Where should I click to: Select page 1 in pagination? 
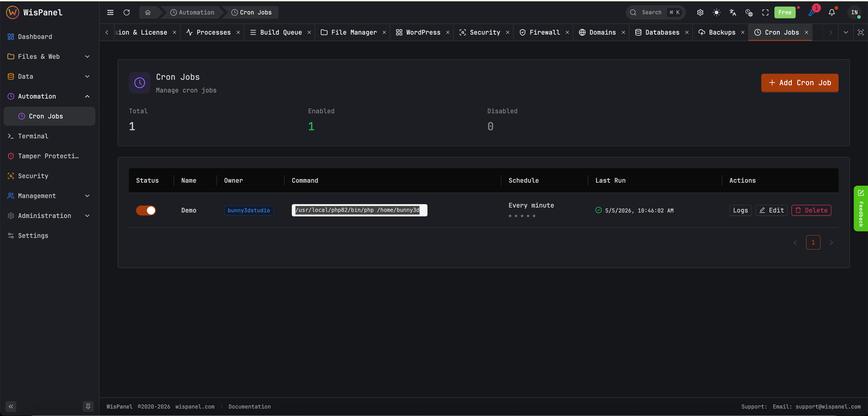point(813,242)
